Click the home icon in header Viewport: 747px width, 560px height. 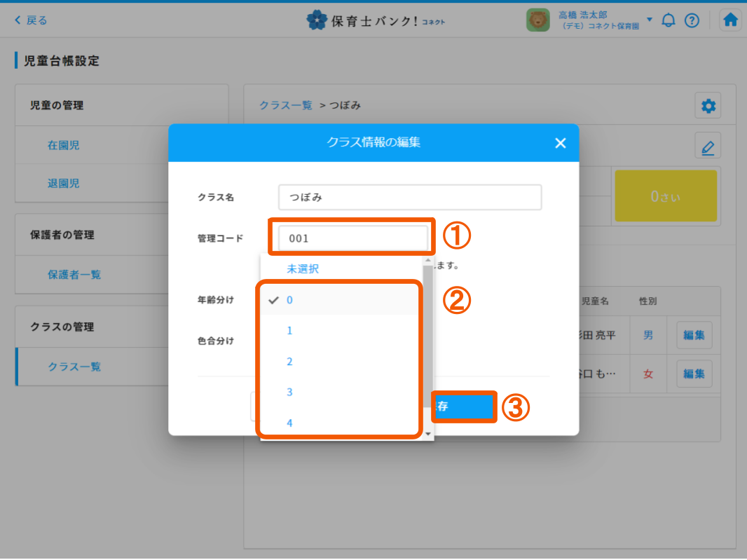(730, 20)
